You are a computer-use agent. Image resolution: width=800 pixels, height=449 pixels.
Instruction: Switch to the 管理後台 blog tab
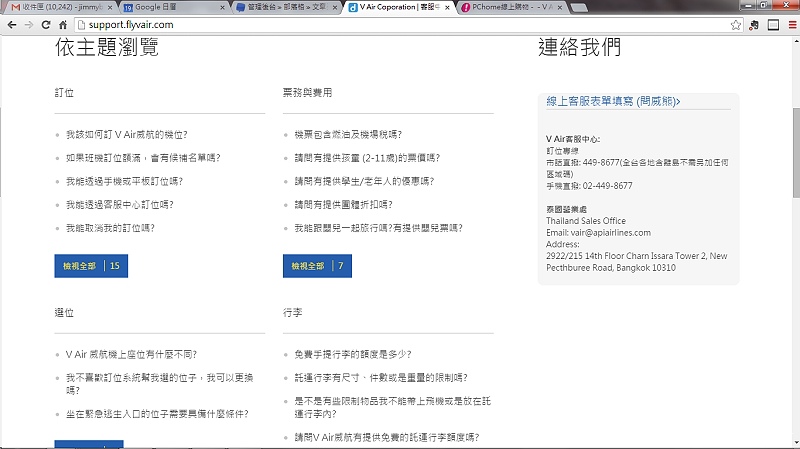(287, 7)
